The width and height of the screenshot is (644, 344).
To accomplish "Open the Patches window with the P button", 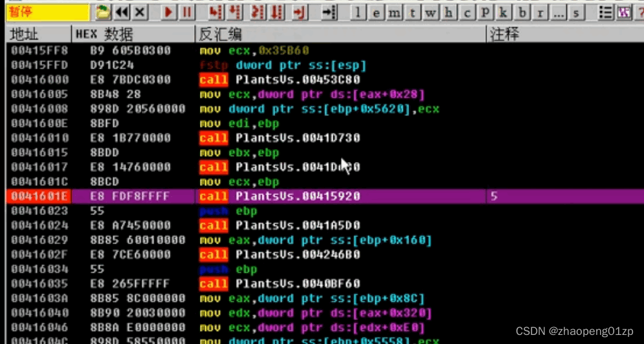I will coord(485,13).
